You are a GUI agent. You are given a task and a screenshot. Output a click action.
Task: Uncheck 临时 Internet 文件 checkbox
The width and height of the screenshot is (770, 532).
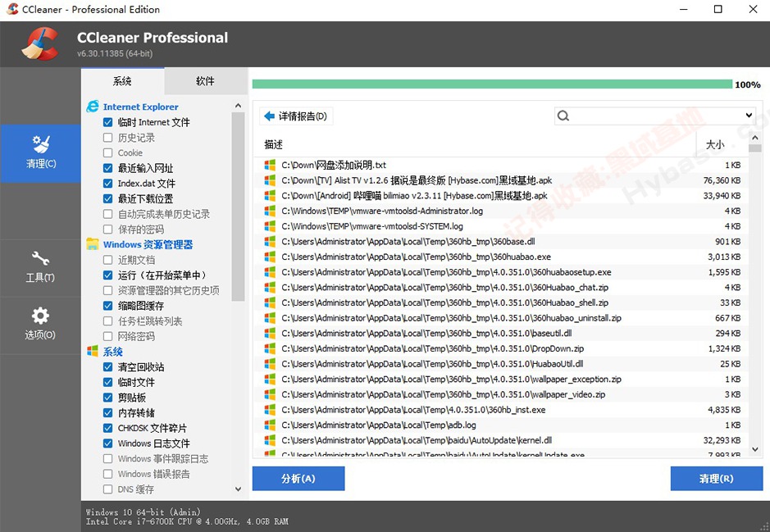(x=108, y=122)
